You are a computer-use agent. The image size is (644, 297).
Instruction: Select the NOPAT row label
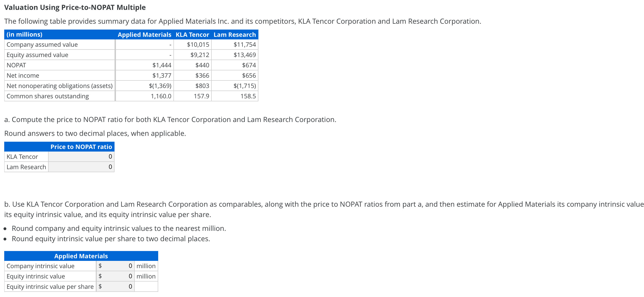click(x=16, y=65)
